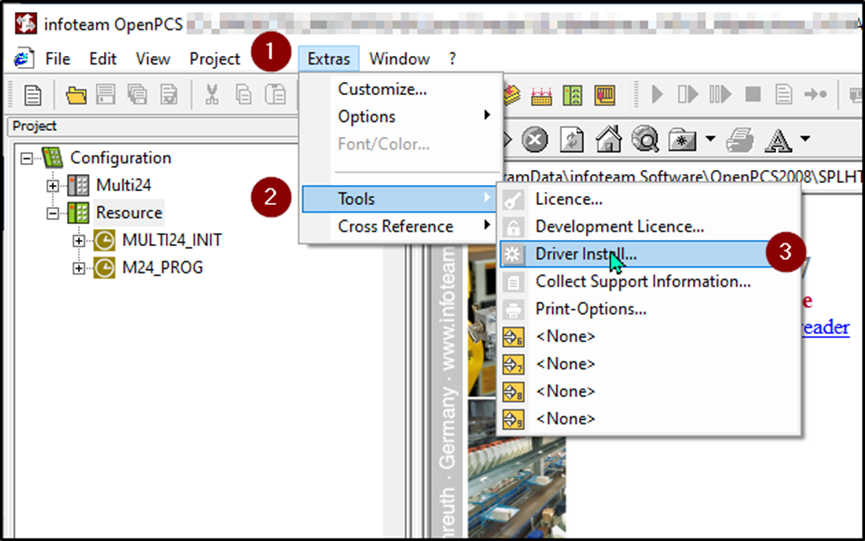
Task: Click the build with red arrows icon
Action: [541, 95]
